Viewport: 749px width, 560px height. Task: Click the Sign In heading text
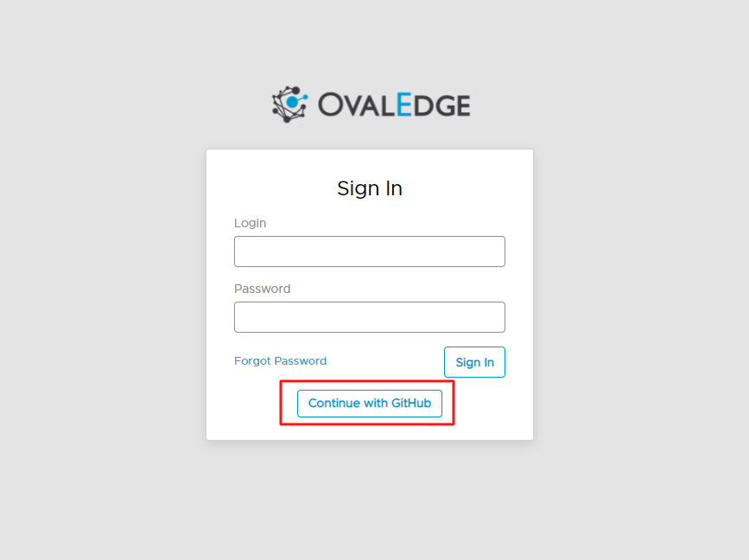coord(369,188)
